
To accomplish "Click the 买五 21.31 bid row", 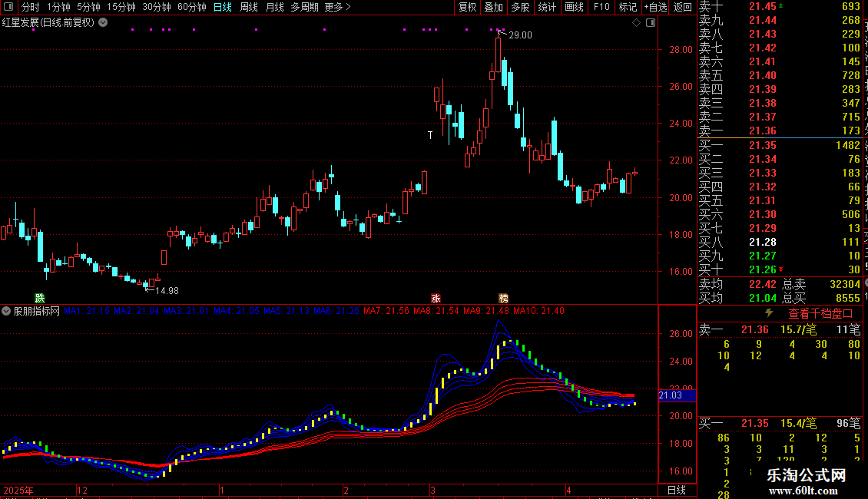I will (x=780, y=200).
